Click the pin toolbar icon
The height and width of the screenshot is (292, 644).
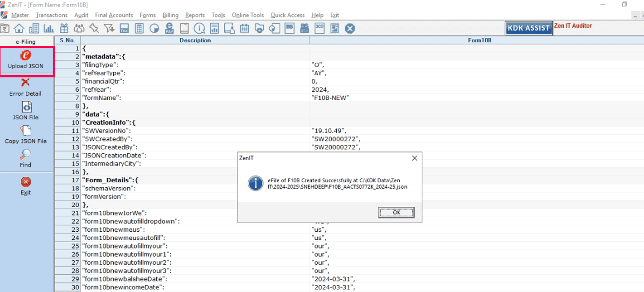tap(94, 29)
